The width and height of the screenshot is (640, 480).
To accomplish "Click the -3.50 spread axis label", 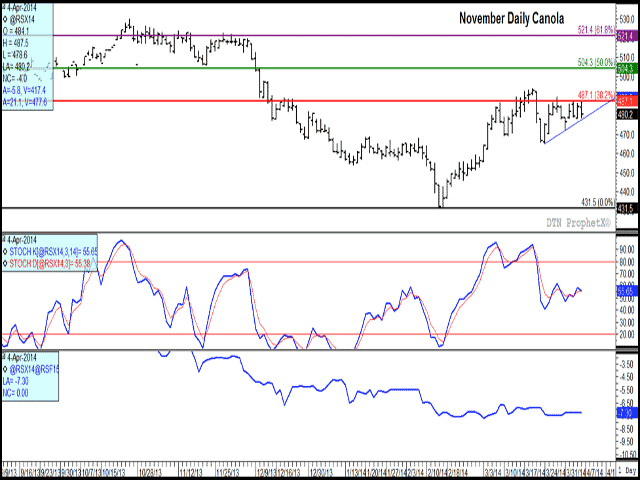I will [627, 363].
